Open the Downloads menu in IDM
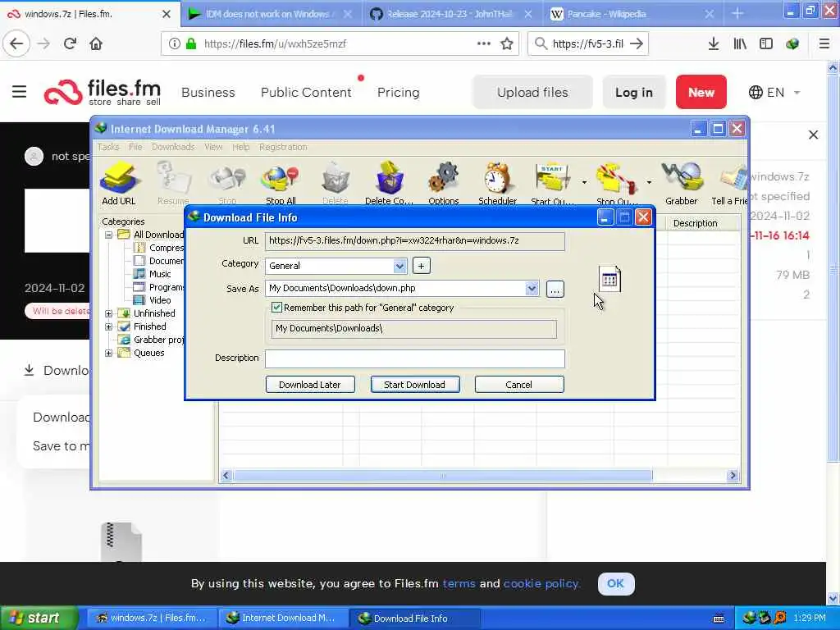The height and width of the screenshot is (630, 840). [x=173, y=147]
